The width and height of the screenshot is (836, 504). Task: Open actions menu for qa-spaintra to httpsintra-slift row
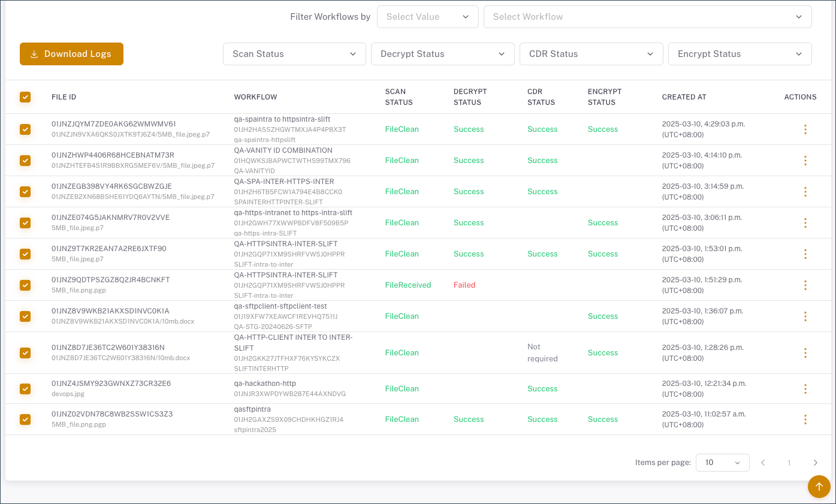805,129
